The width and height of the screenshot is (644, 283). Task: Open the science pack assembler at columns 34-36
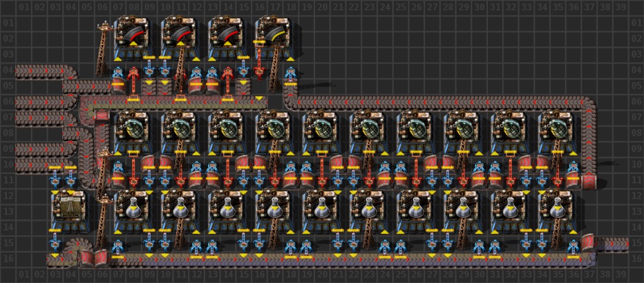558,211
